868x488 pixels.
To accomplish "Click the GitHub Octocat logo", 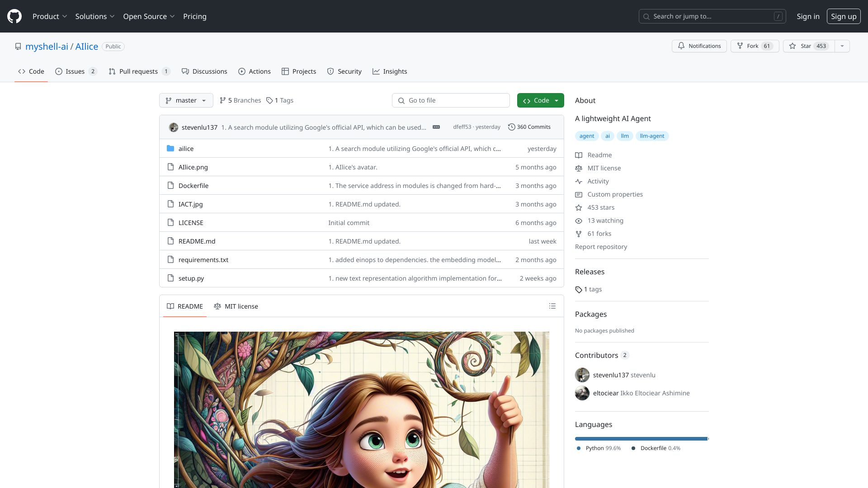I will (x=14, y=16).
